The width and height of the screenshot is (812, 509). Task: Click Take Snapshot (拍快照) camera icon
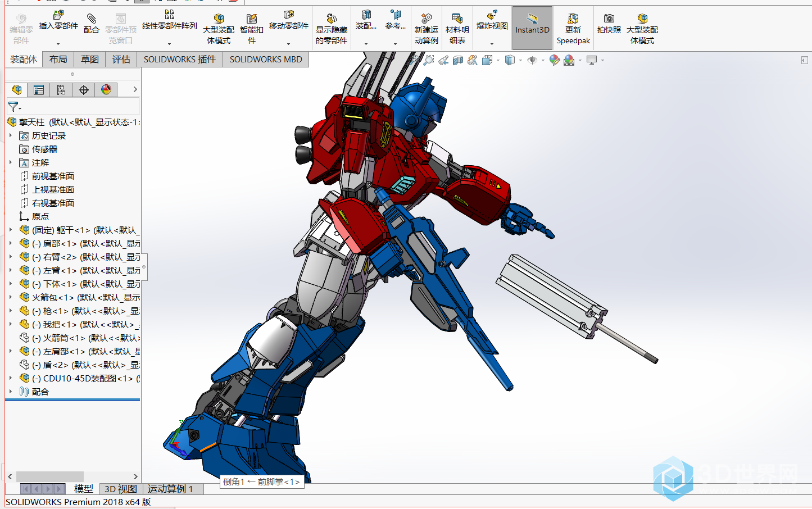point(609,19)
